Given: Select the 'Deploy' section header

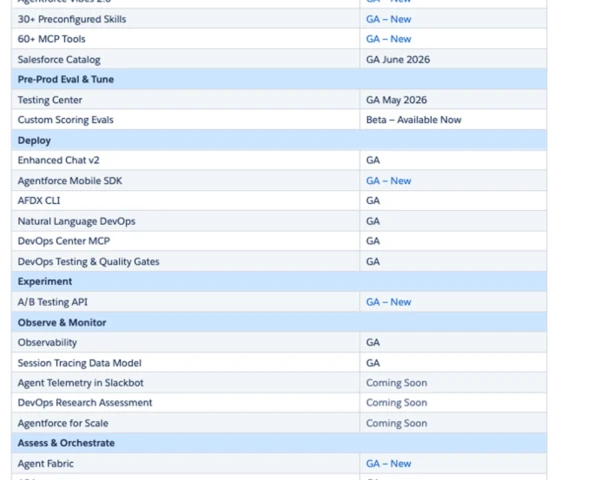Looking at the screenshot, I should point(279,140).
